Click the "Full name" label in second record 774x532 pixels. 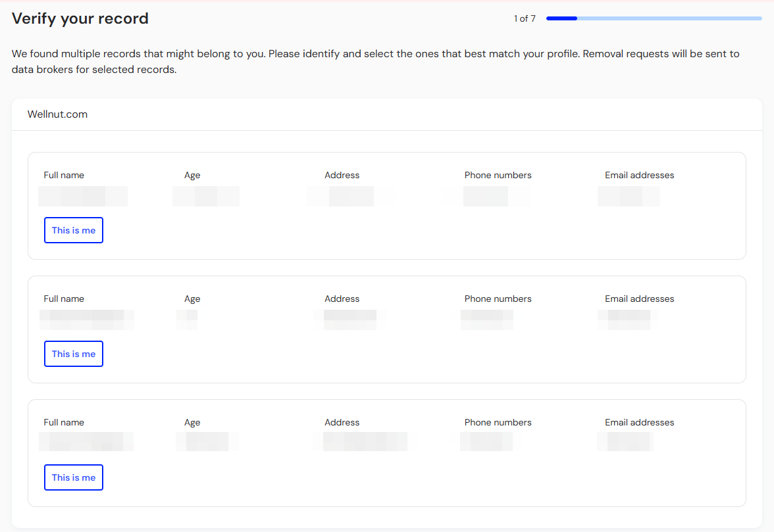(x=64, y=299)
